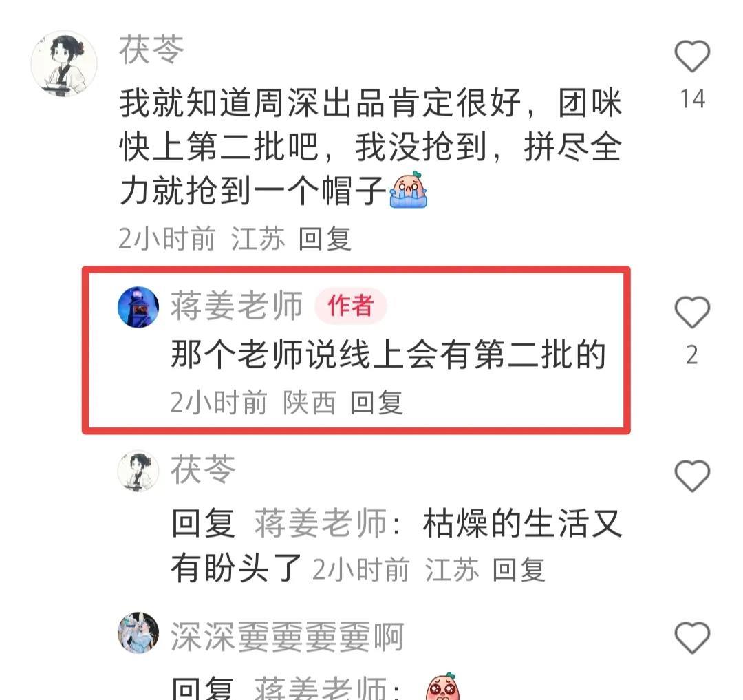This screenshot has height=700, width=743.
Task: Reply to 茯苓's top comment from 江苏
Action: [325, 238]
